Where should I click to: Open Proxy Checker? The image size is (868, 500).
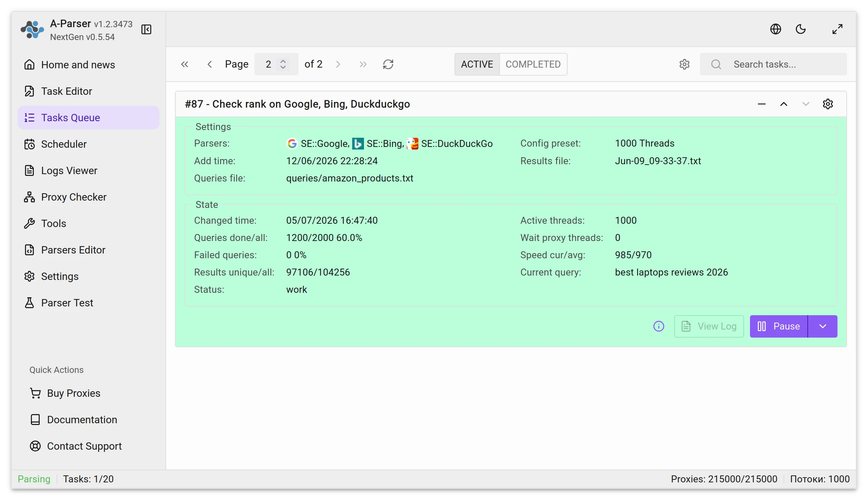tap(89, 197)
